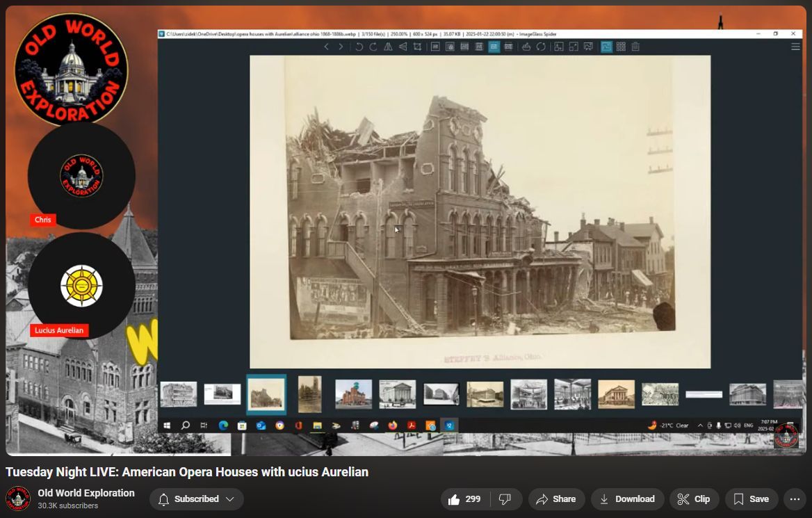The image size is (812, 518).
Task: Click the Windows Start button in the taskbar
Action: 167,426
